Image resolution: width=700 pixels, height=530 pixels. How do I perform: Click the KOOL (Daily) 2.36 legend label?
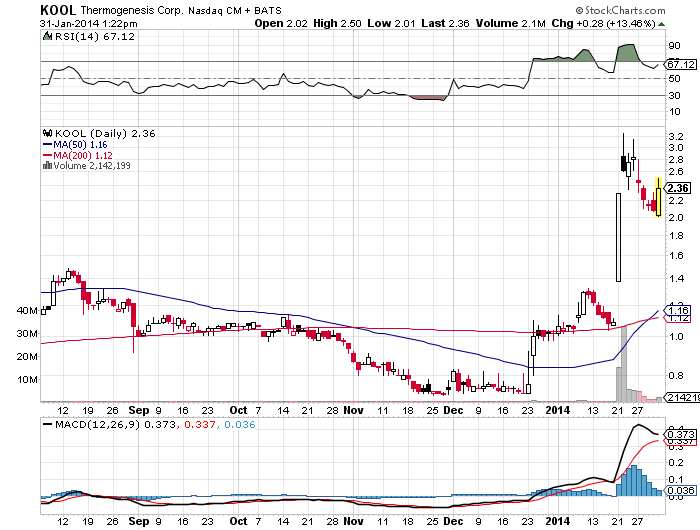[x=105, y=134]
